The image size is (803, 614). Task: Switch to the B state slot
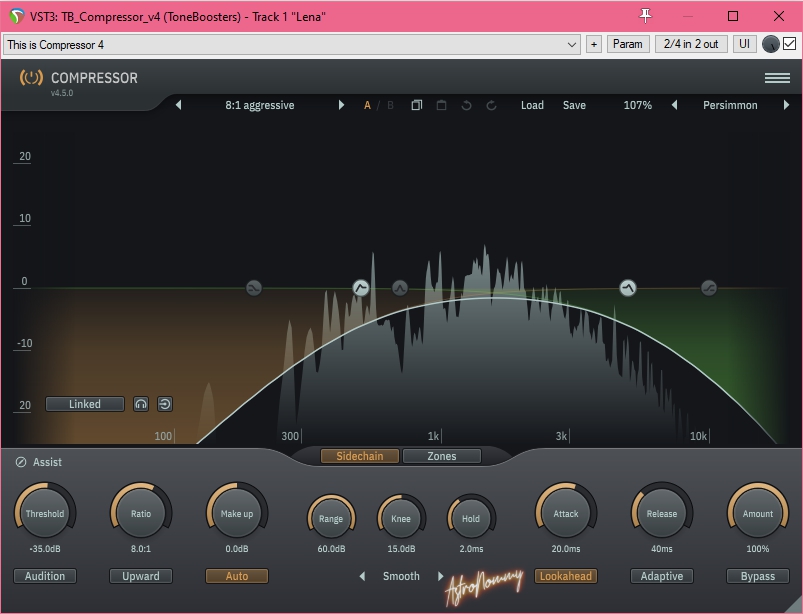(x=390, y=105)
